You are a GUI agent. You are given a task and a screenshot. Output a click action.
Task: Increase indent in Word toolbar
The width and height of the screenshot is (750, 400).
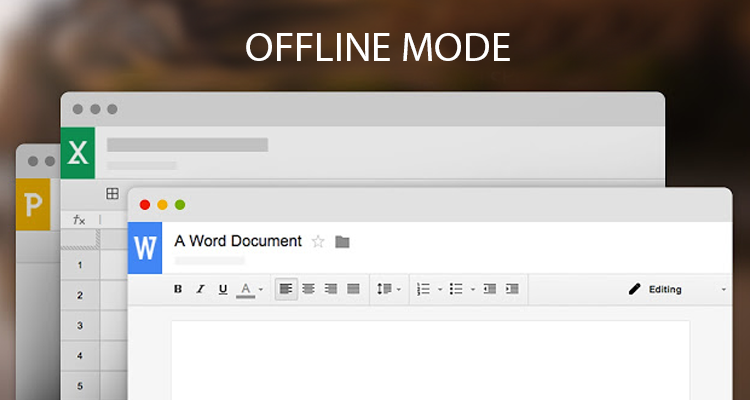click(x=512, y=289)
